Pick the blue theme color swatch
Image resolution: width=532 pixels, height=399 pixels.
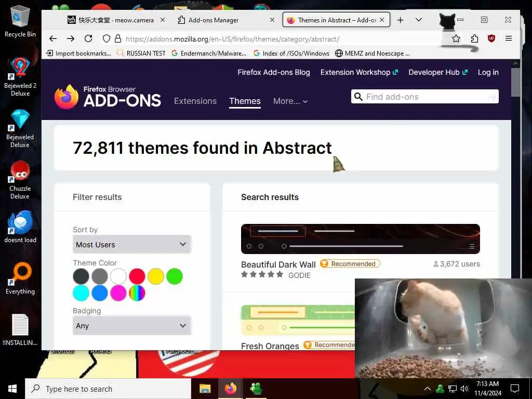coord(99,293)
